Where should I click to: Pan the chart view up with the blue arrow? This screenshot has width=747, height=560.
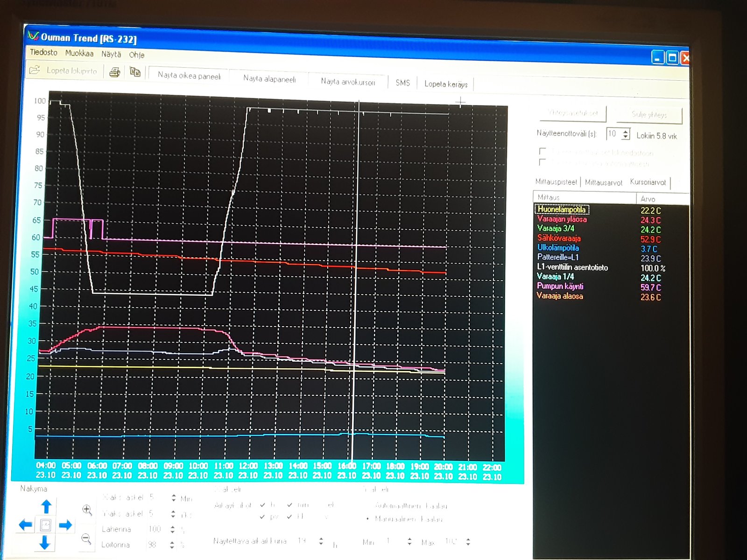pyautogui.click(x=46, y=506)
